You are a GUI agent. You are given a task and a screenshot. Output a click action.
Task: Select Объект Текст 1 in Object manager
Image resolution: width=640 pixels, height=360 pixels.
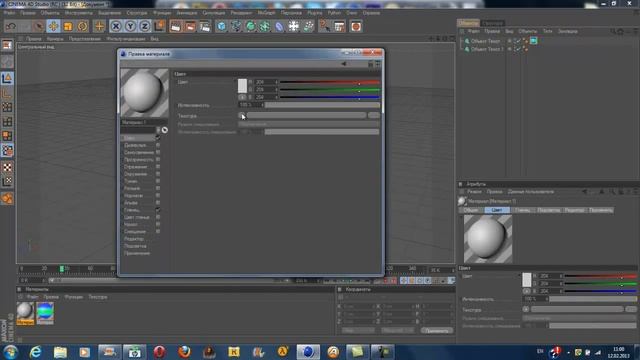click(487, 49)
